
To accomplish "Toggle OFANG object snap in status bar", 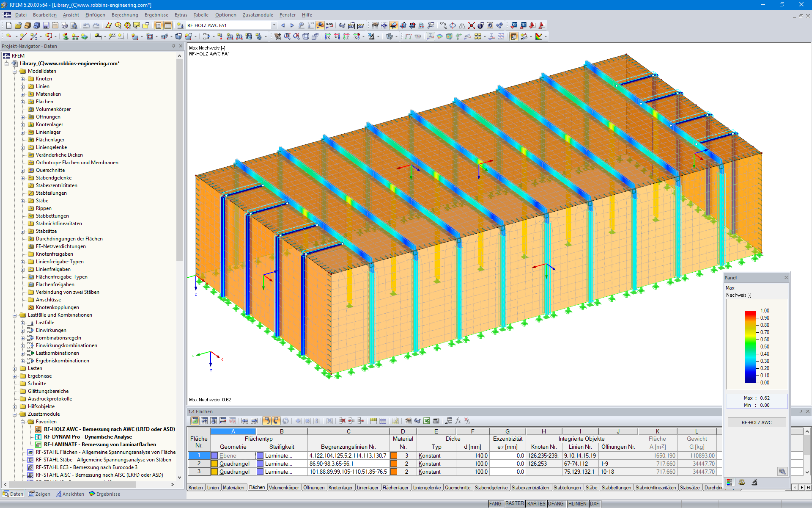I will 556,504.
